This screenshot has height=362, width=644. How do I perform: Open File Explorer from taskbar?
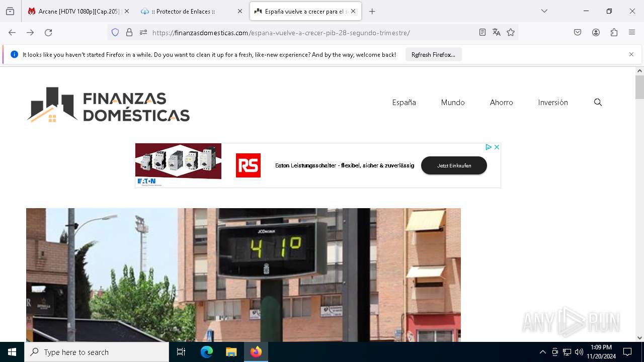[x=231, y=352]
